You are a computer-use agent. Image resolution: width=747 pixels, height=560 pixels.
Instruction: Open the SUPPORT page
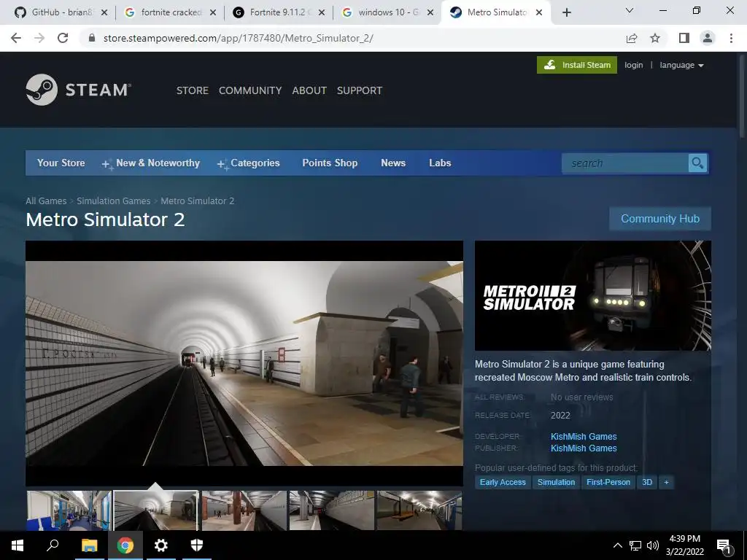pyautogui.click(x=360, y=90)
